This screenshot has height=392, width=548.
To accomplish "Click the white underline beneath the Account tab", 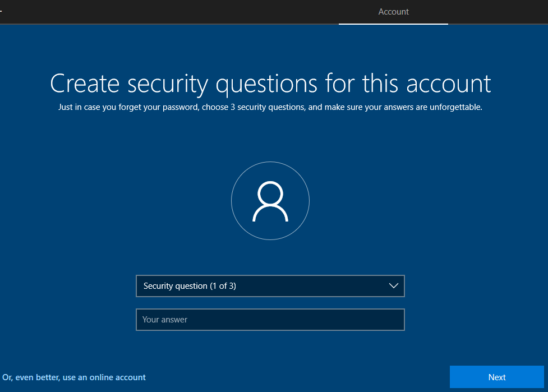I will point(393,24).
